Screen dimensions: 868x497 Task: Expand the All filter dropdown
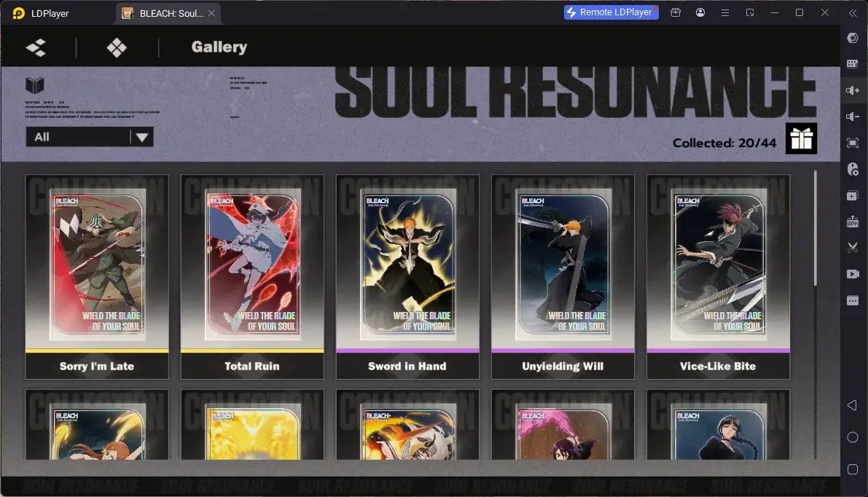90,137
